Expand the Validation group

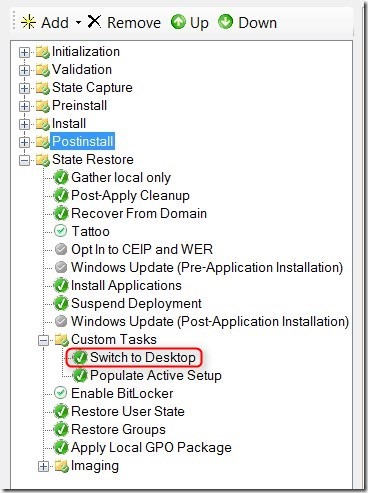[24, 70]
